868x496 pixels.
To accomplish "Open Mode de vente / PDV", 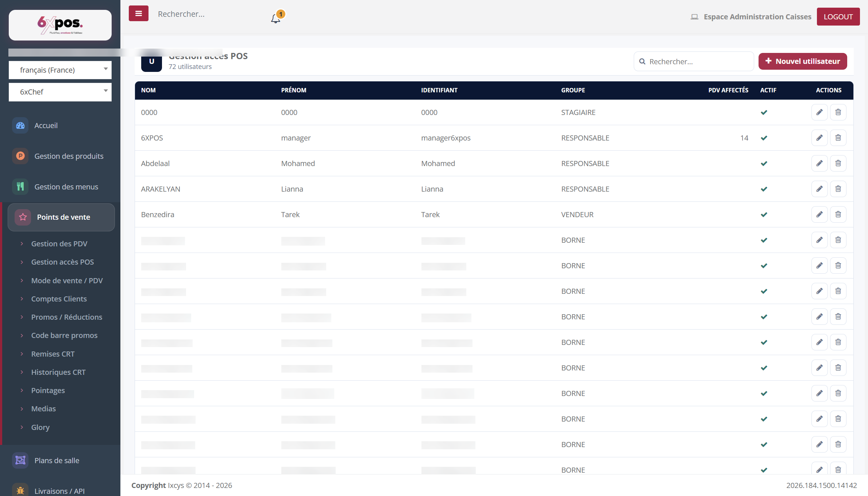I will 67,281.
